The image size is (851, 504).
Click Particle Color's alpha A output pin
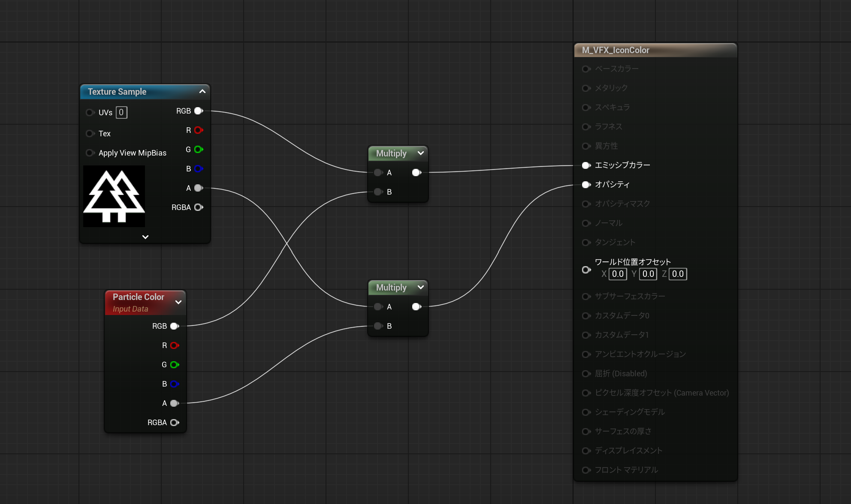point(174,403)
